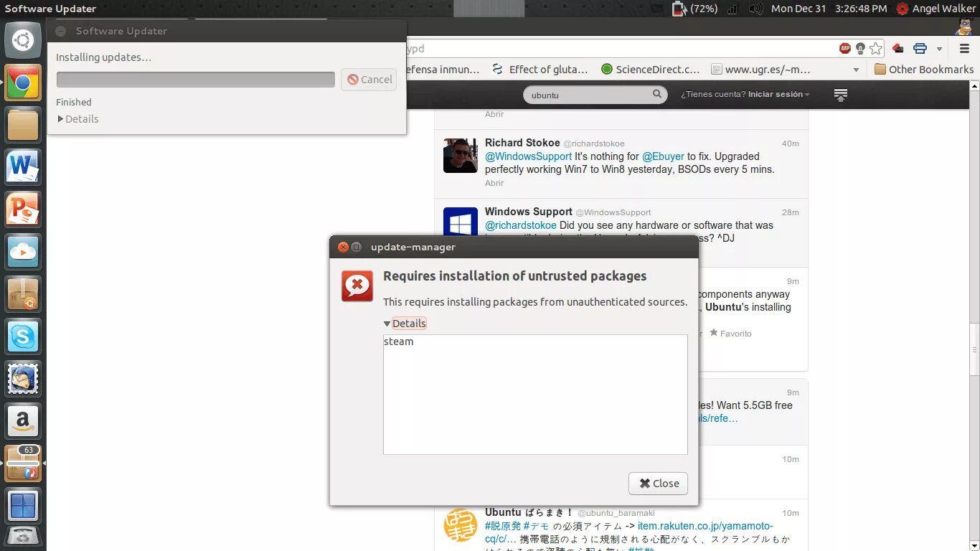Open the sound volume indicator

pyautogui.click(x=755, y=9)
